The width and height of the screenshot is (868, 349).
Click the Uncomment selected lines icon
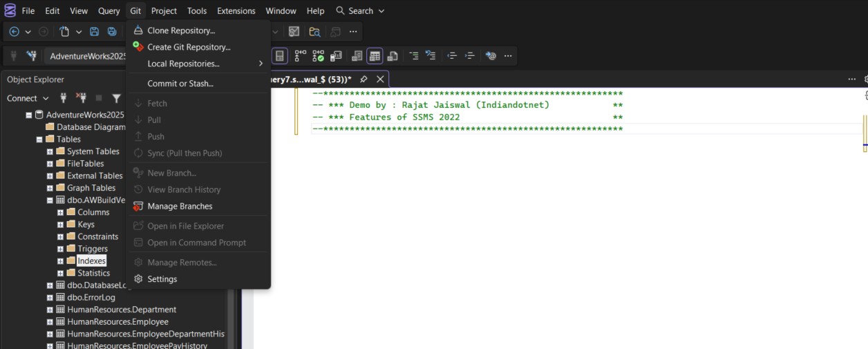coord(431,56)
